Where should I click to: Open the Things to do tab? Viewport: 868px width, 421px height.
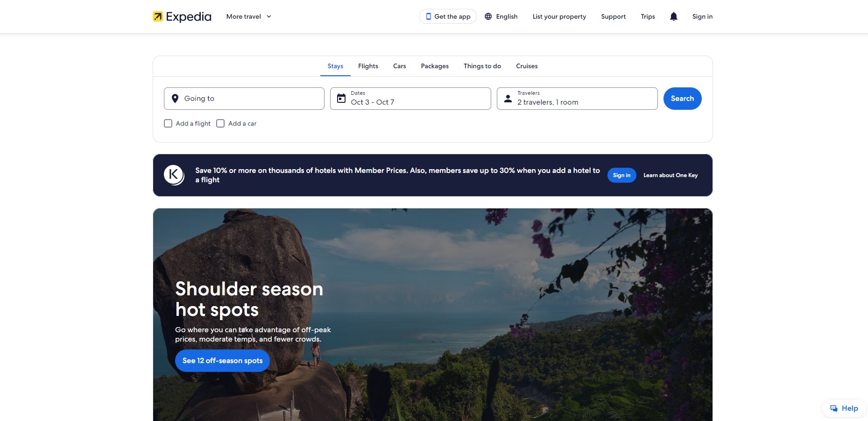pos(482,66)
